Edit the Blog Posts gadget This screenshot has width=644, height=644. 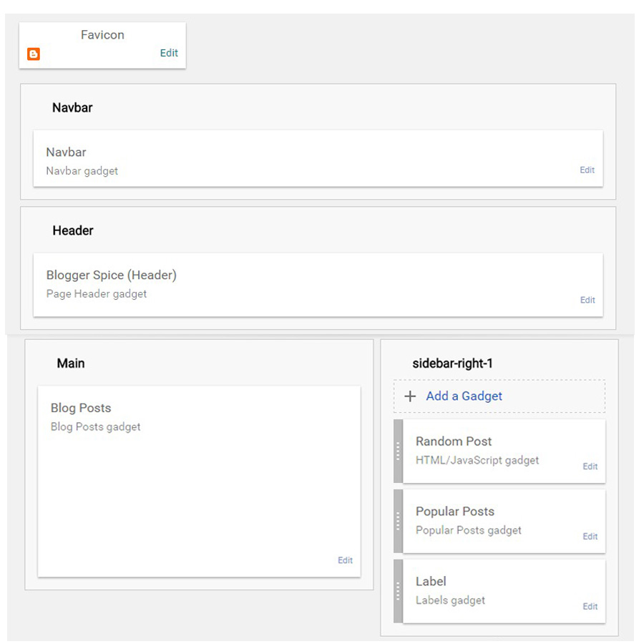tap(345, 560)
